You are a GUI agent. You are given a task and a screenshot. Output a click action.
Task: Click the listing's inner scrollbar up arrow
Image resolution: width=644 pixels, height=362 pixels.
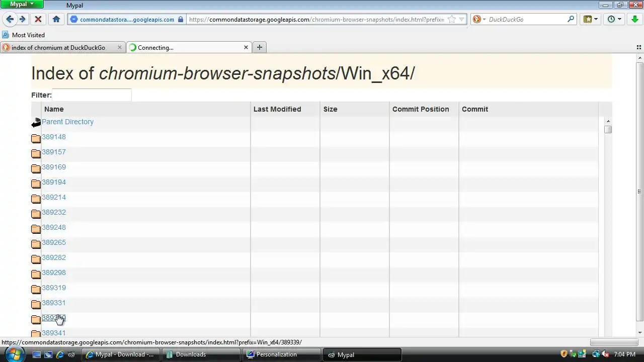[x=608, y=121]
